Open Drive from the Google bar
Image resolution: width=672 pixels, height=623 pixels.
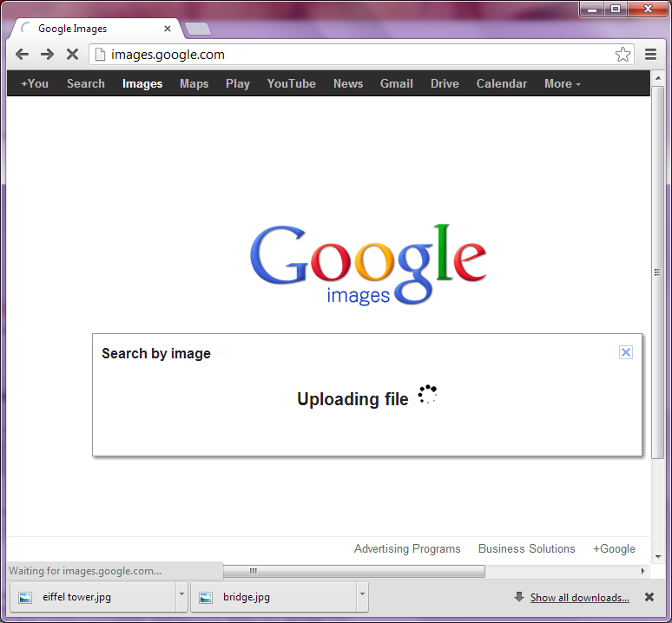445,83
